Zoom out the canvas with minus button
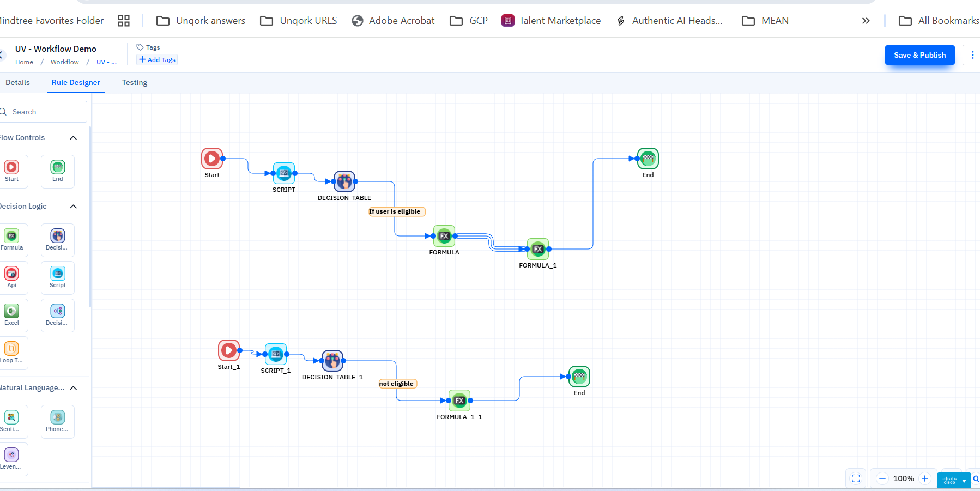This screenshot has height=491, width=980. click(882, 478)
